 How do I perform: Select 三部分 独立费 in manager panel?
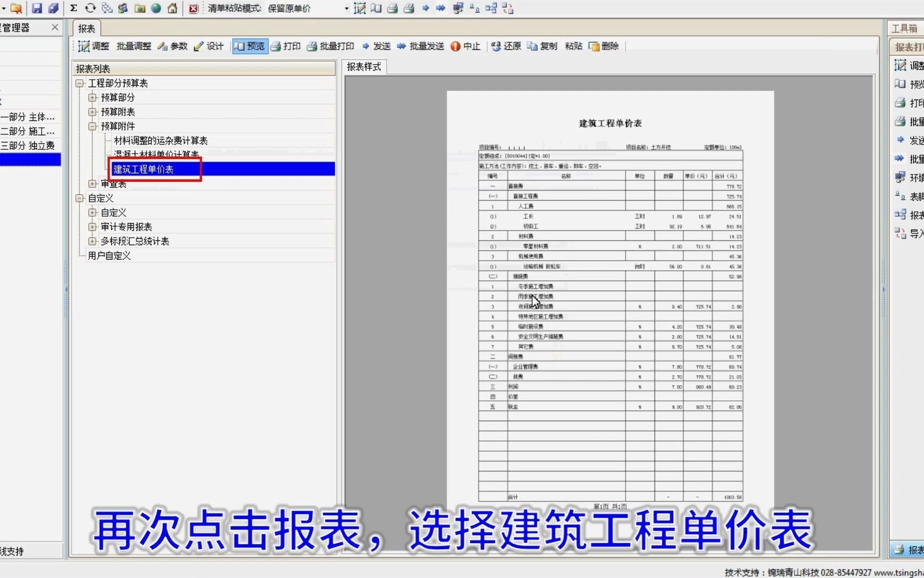click(x=28, y=146)
